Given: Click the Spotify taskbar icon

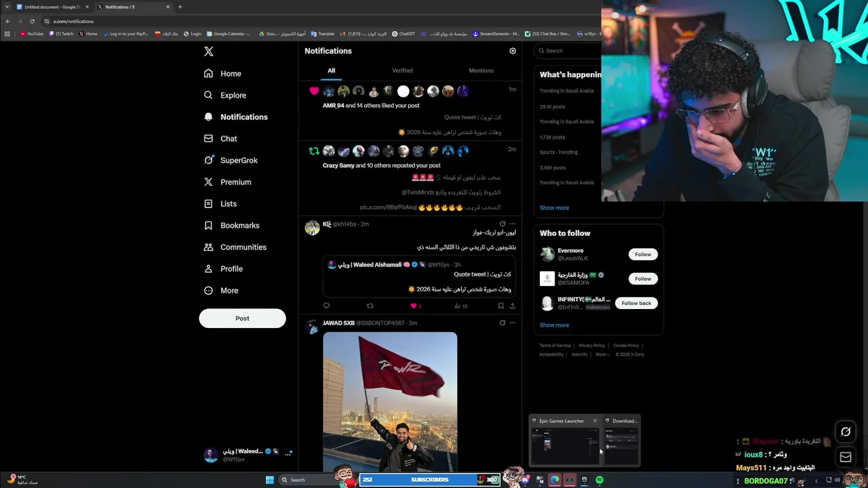Looking at the screenshot, I should pyautogui.click(x=599, y=480).
